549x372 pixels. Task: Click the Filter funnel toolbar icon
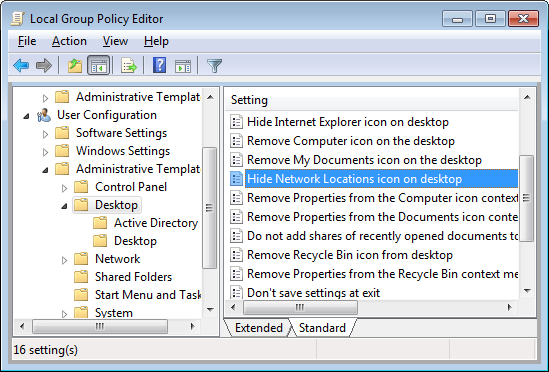coord(214,66)
